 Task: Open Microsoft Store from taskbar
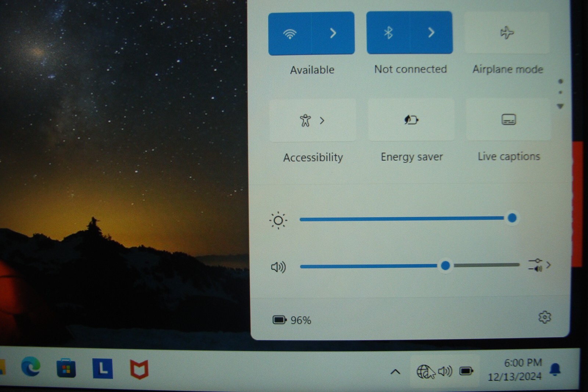pos(66,368)
